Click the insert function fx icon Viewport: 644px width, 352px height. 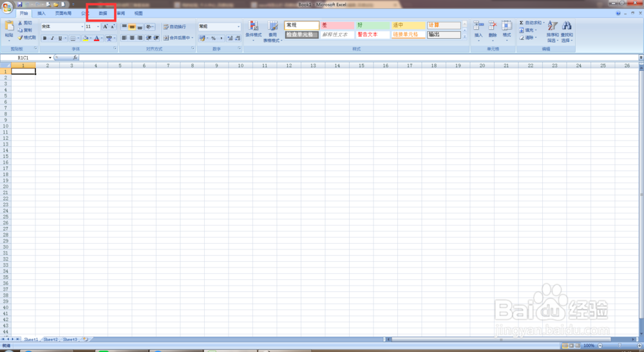[x=75, y=58]
